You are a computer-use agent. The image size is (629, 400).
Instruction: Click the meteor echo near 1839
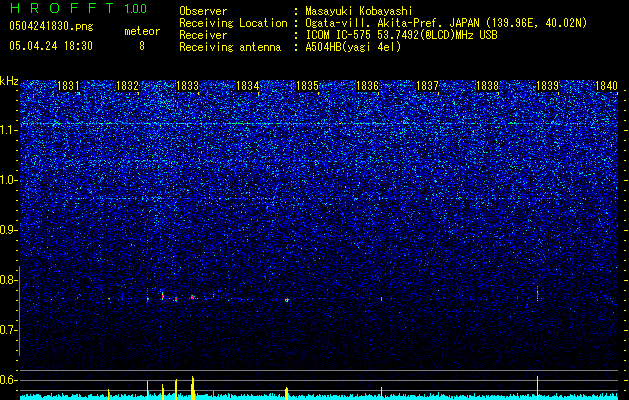[x=538, y=293]
